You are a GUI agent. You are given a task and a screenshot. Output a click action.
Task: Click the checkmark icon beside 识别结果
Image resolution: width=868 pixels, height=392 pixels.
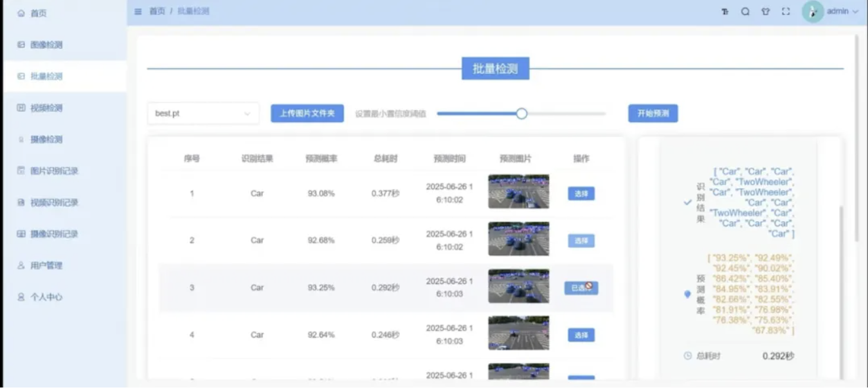coord(687,202)
